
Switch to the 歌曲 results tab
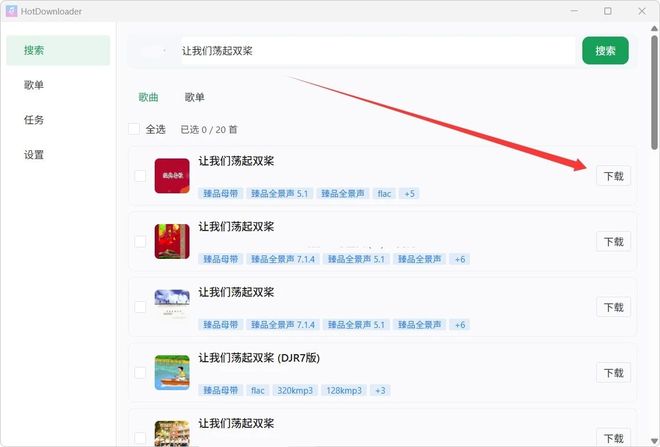[x=149, y=97]
